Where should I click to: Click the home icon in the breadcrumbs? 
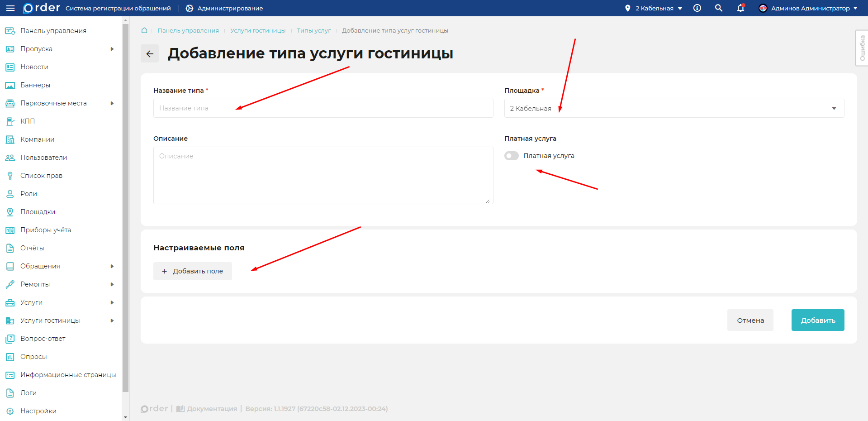click(144, 30)
